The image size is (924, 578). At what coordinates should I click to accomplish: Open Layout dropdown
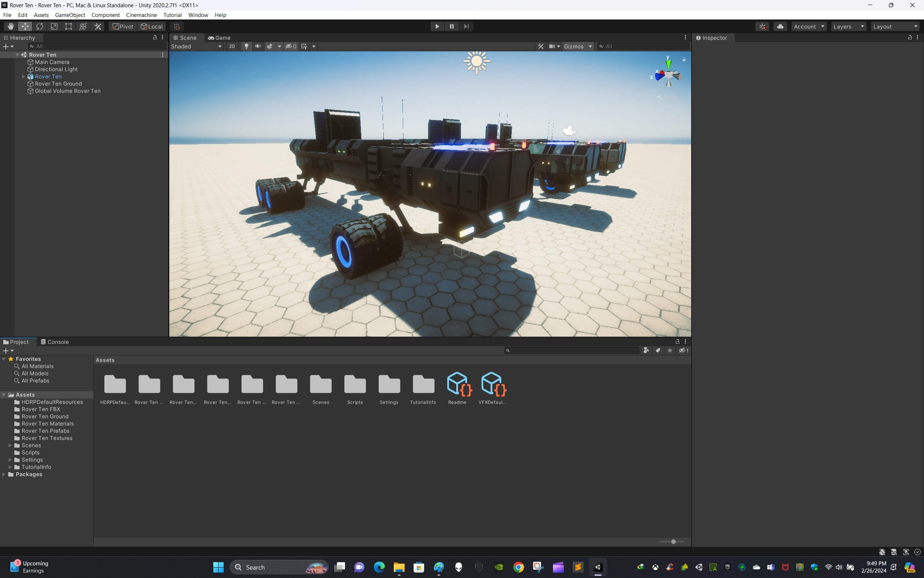point(895,26)
